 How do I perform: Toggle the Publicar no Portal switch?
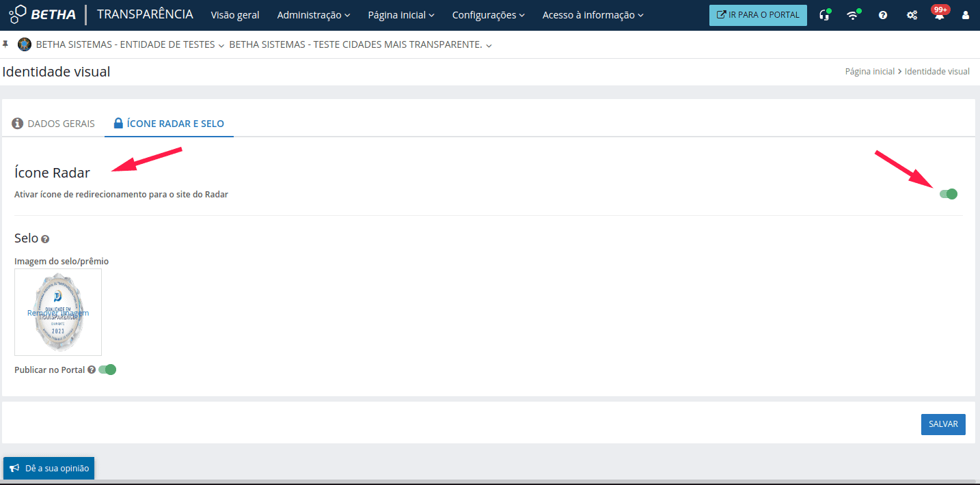pyautogui.click(x=107, y=370)
